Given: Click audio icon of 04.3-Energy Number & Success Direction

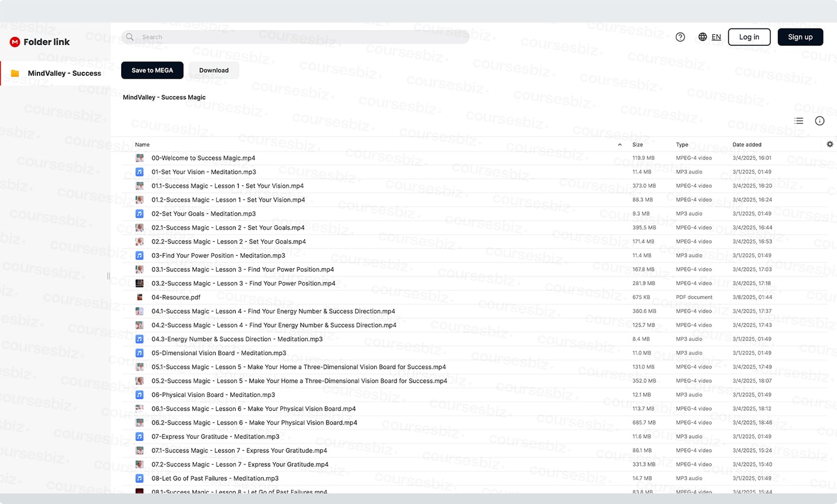Looking at the screenshot, I should (x=139, y=339).
